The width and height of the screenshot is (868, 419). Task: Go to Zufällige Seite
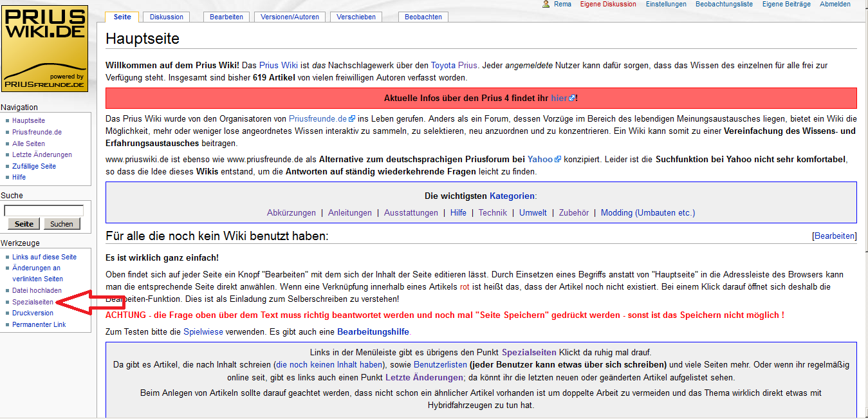coord(34,166)
